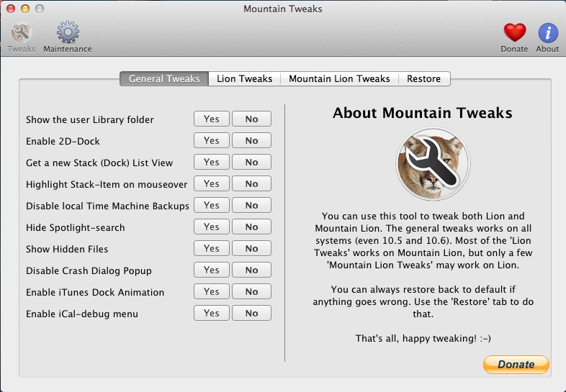Enable Show Hidden Files with Yes

point(212,249)
